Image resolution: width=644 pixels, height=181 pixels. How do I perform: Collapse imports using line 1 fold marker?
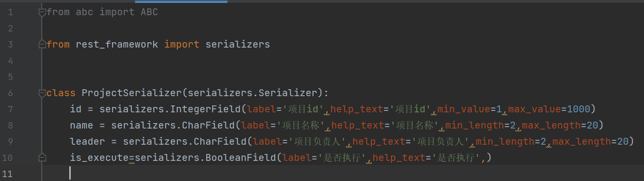point(42,12)
